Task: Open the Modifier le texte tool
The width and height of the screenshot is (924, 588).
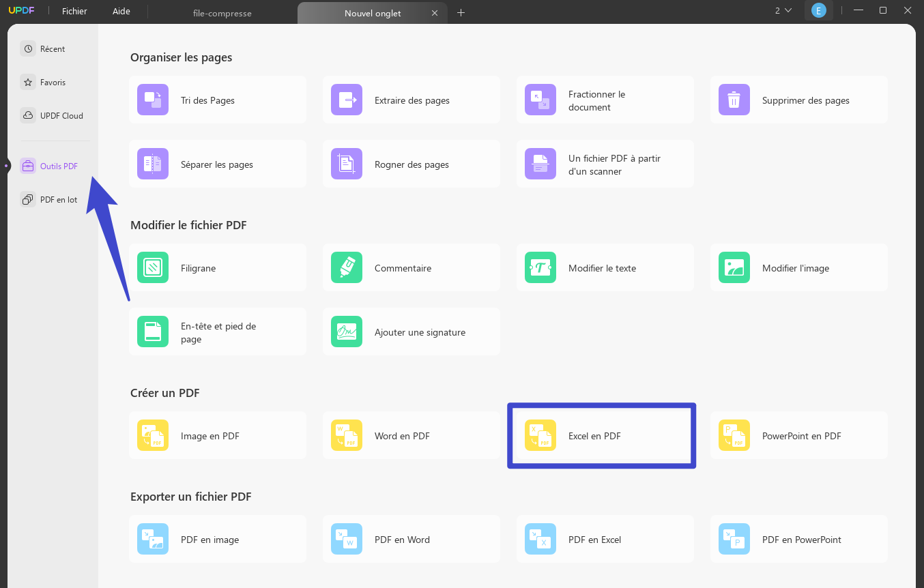Action: pos(605,267)
